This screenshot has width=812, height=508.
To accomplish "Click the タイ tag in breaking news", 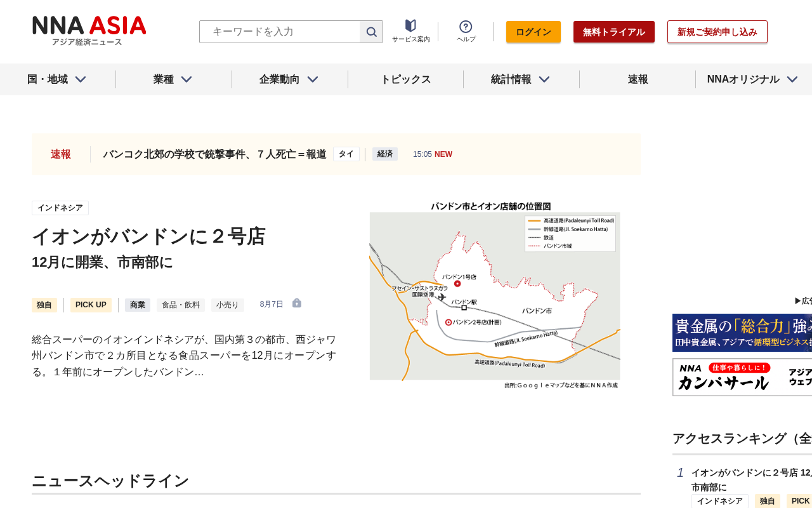I will pos(346,154).
